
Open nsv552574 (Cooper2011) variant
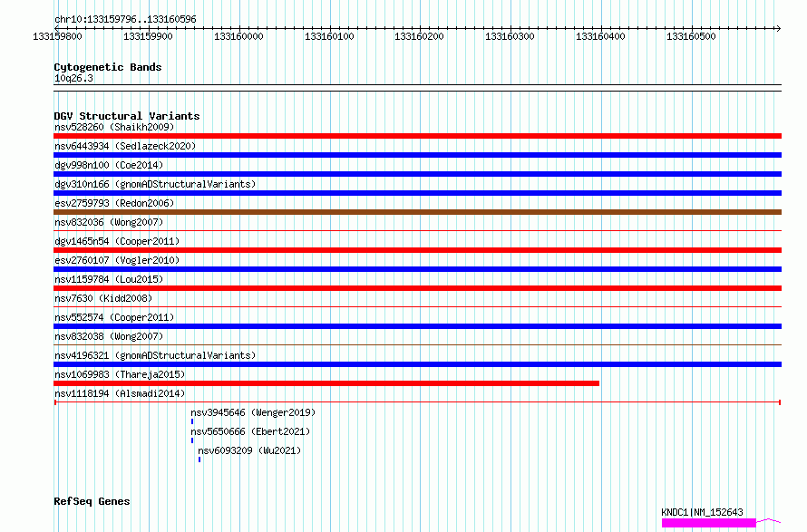pos(114,317)
